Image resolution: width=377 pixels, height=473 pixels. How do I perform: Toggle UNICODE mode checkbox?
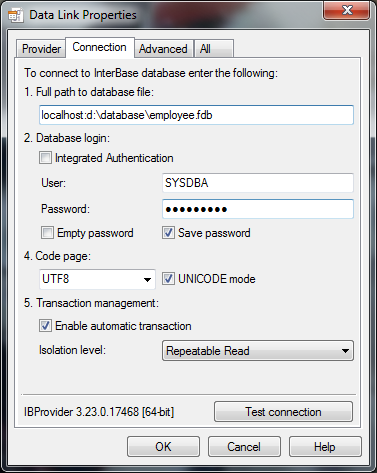(x=168, y=279)
